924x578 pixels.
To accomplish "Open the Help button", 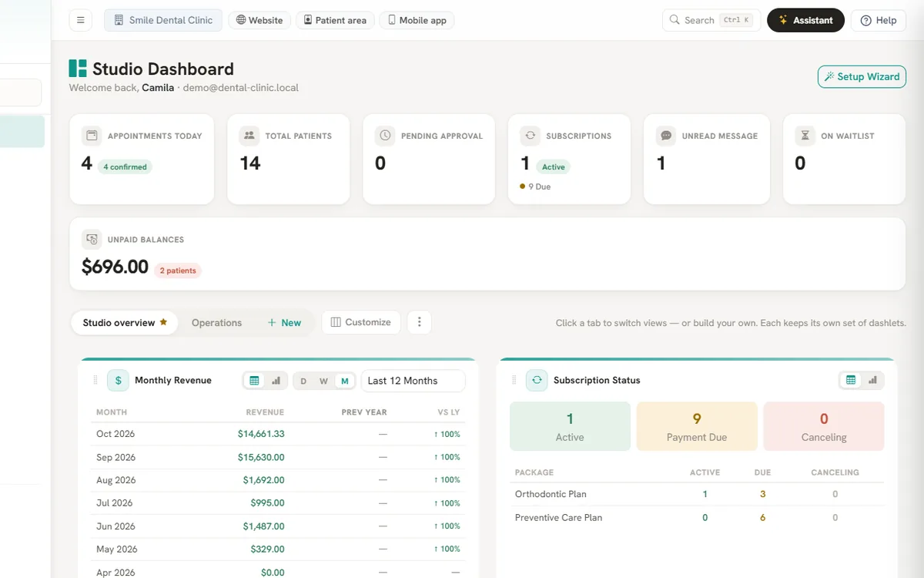I will [879, 20].
